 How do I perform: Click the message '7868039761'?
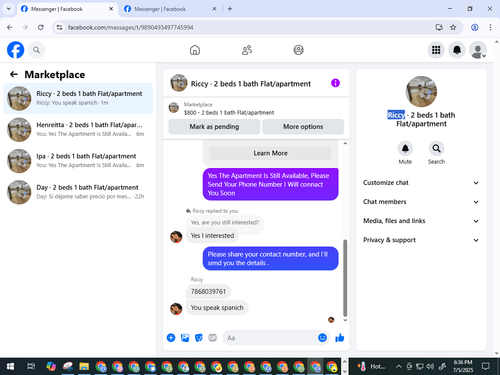click(208, 292)
